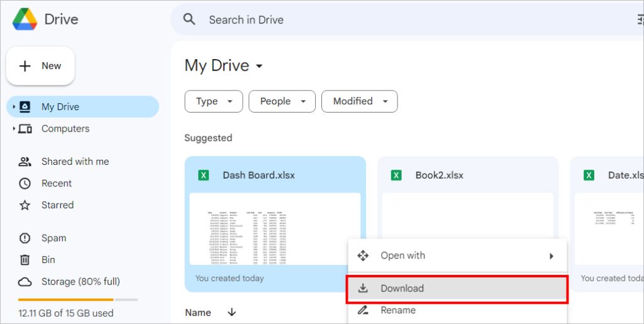
Task: Choose Open with in the context menu
Action: pos(458,256)
